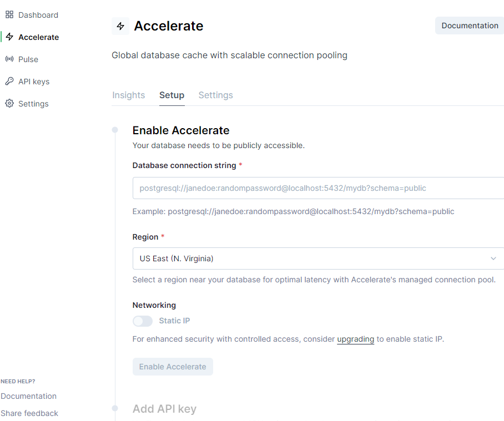Image resolution: width=504 pixels, height=421 pixels.
Task: Click Share feedback in the sidebar
Action: (29, 413)
